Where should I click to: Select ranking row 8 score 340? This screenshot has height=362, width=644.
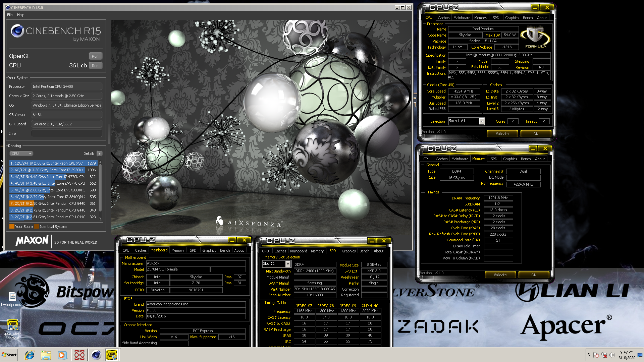coord(53,210)
